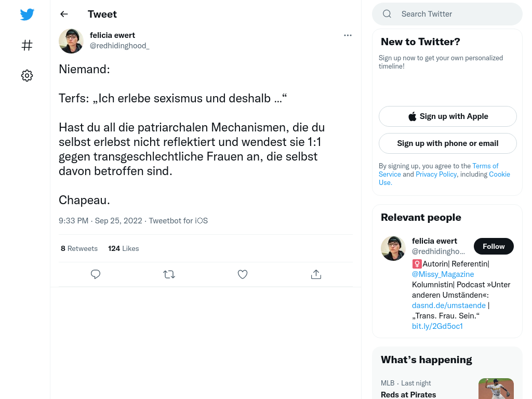Reply to the tweet via speech bubble icon

96,274
